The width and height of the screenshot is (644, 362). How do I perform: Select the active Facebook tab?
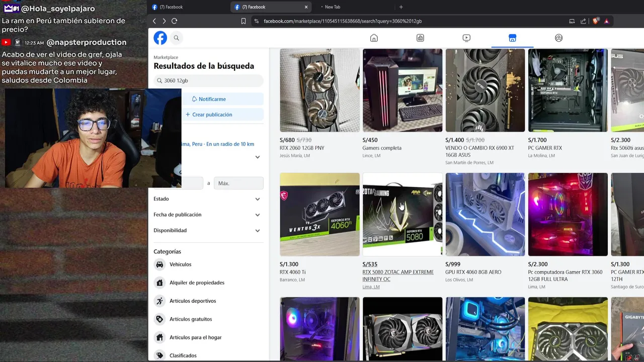[x=272, y=7]
